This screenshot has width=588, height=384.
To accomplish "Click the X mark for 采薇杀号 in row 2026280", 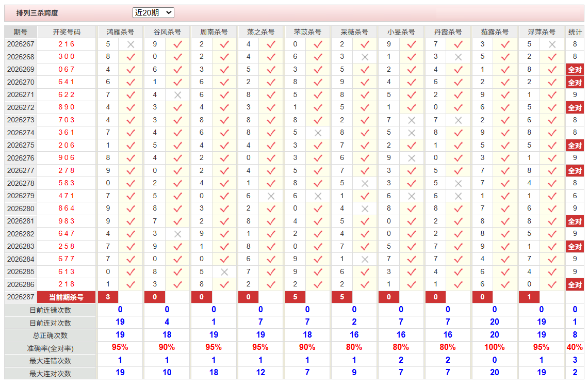I will point(365,209).
